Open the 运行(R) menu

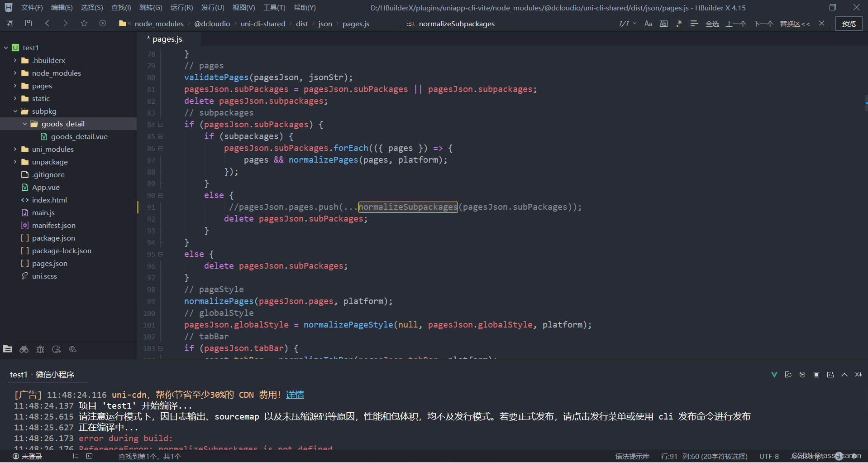coord(181,8)
